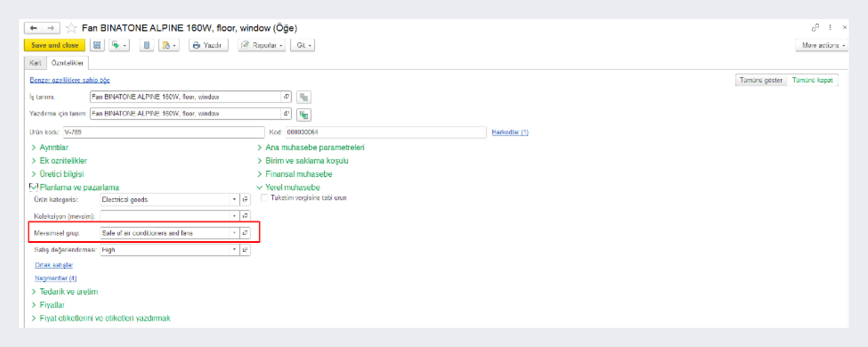Screen dimensions: 868x347
Task: Enable Tüketim vergisine tabi ürün checkbox
Action: pyautogui.click(x=265, y=198)
